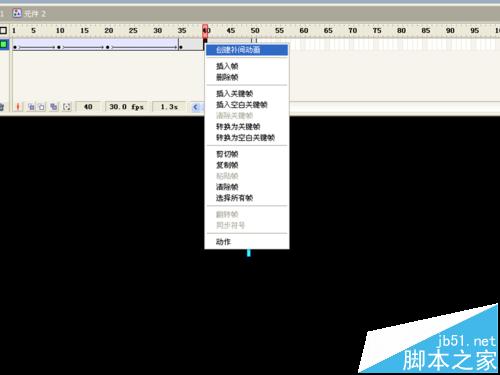
Task: Open the modify onion markers icon
Action: click(x=67, y=107)
